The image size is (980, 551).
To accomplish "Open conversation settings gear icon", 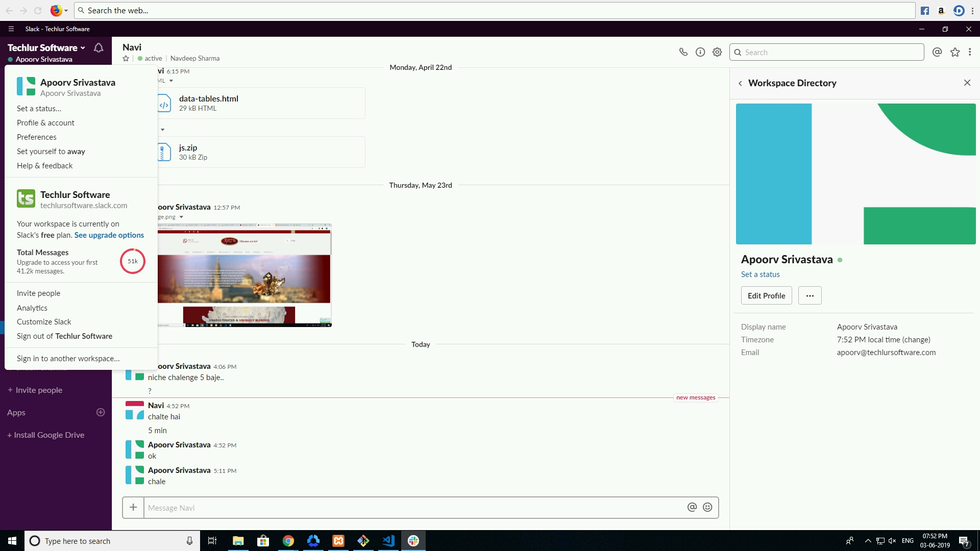I will (717, 52).
